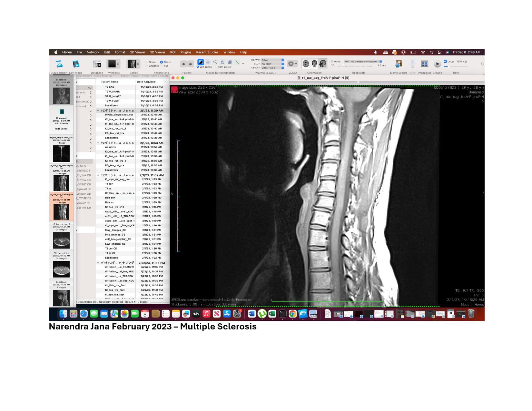Open the Plugins menu
532x411 pixels.
186,52
